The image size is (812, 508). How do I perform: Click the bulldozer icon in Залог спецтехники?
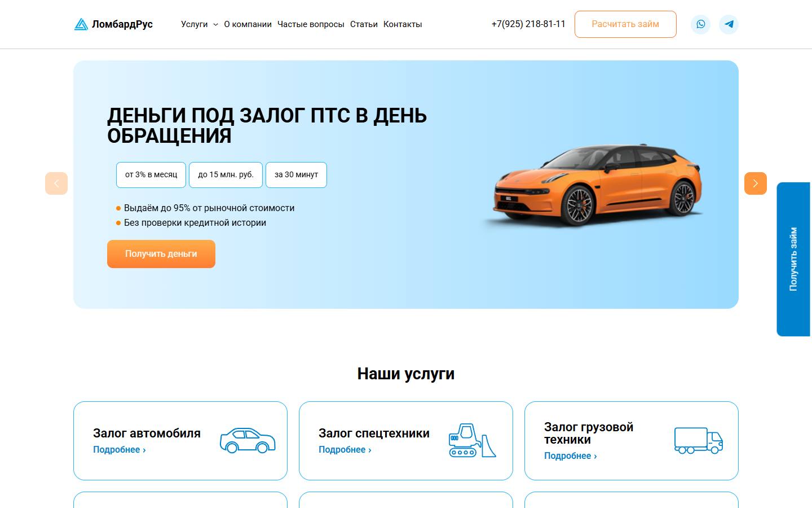[x=473, y=440]
